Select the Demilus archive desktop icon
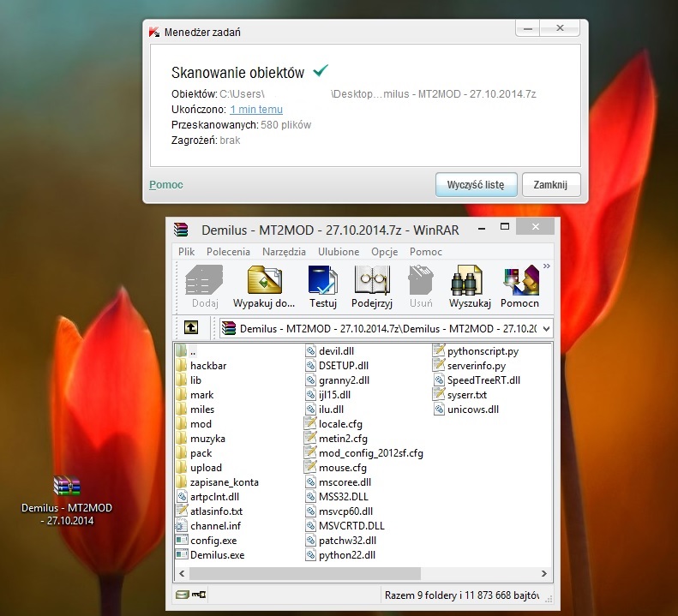 click(x=67, y=500)
